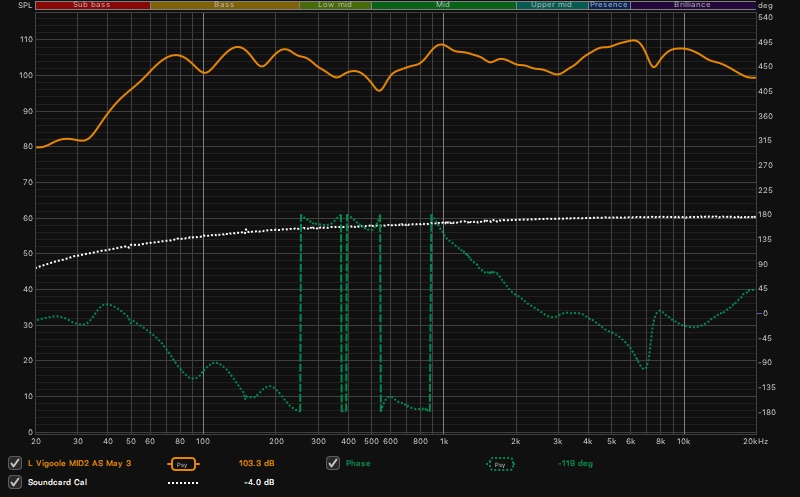
Task: Click the 5k frequency axis label
Action: point(611,441)
